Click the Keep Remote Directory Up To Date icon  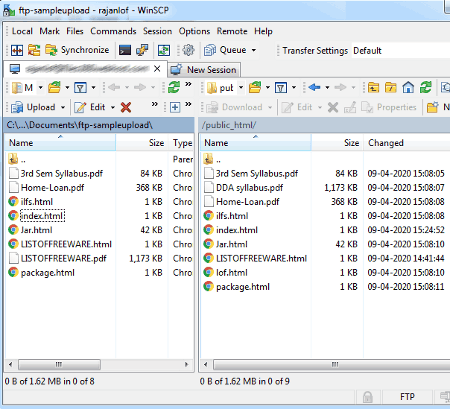pos(163,50)
